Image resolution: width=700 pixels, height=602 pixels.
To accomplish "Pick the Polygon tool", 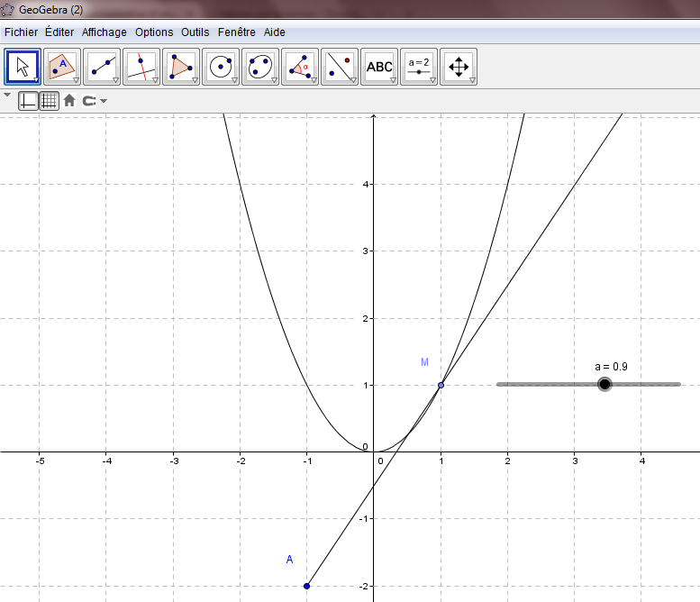I will 181,67.
